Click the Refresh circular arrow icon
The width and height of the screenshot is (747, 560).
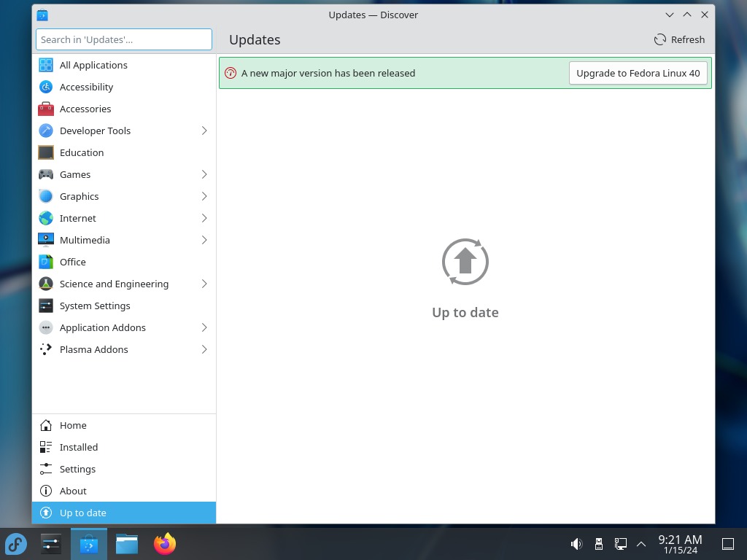(x=659, y=39)
